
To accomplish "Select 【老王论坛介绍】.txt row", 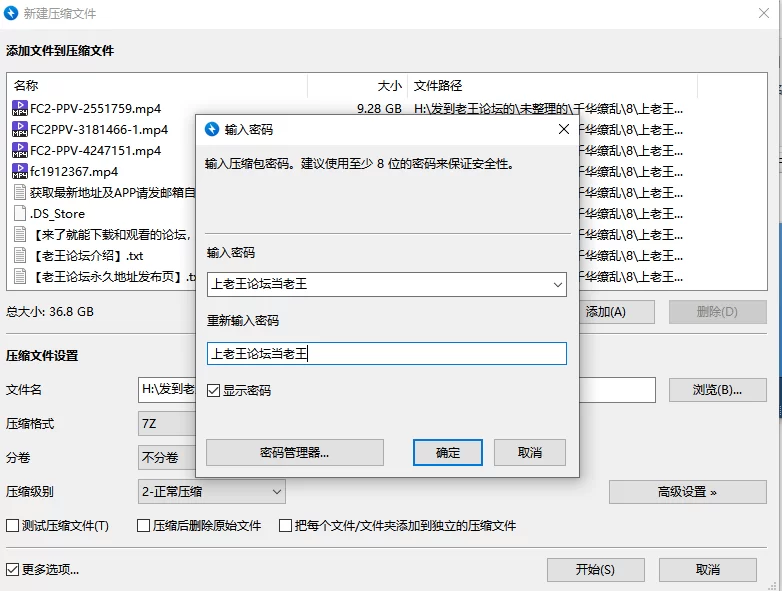I will tap(87, 255).
